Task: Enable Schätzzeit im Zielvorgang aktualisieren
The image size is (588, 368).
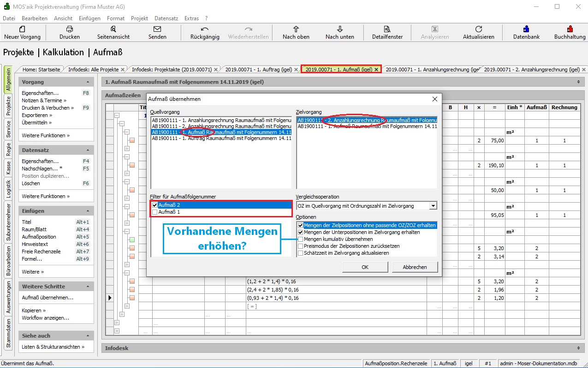Action: pyautogui.click(x=301, y=253)
